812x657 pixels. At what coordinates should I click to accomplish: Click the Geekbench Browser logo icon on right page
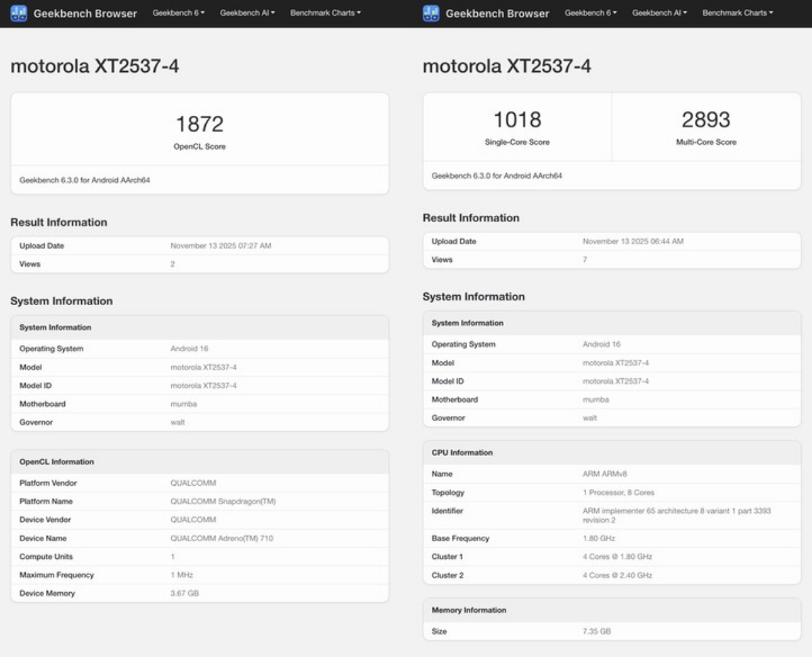[432, 13]
